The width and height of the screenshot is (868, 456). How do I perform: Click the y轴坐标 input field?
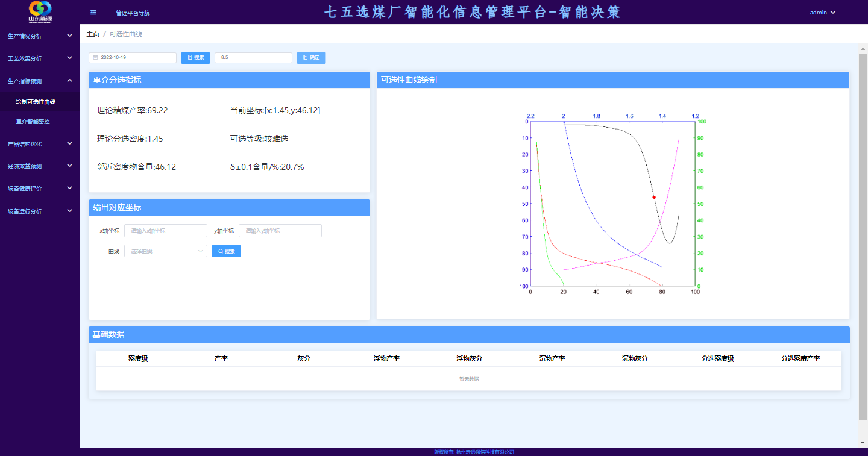(x=280, y=231)
